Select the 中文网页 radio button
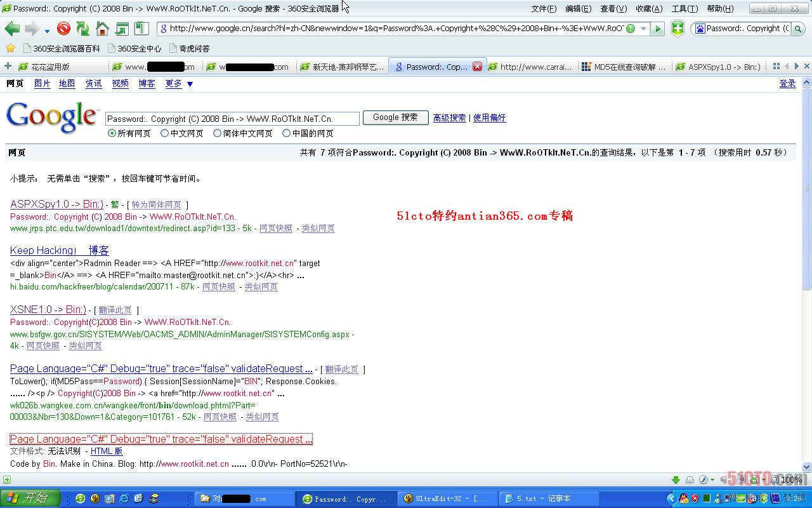 [x=164, y=133]
